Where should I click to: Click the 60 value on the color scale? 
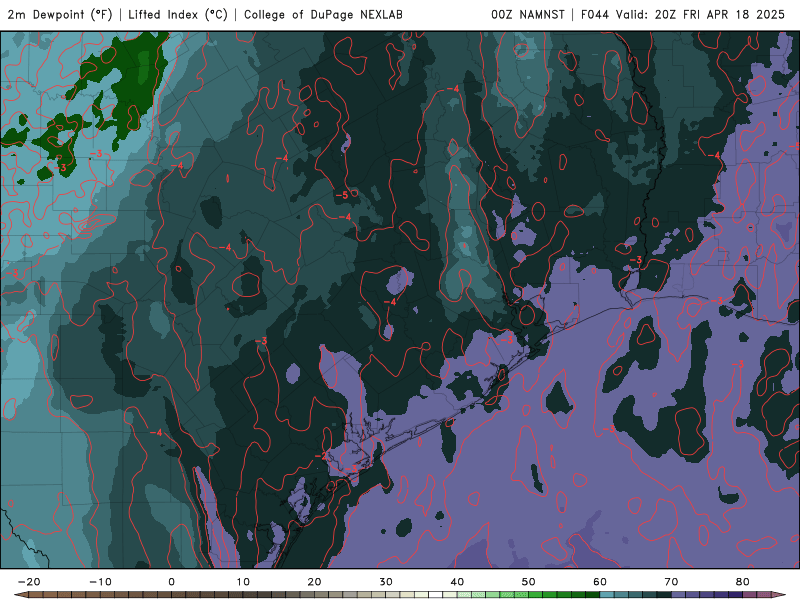tap(600, 582)
